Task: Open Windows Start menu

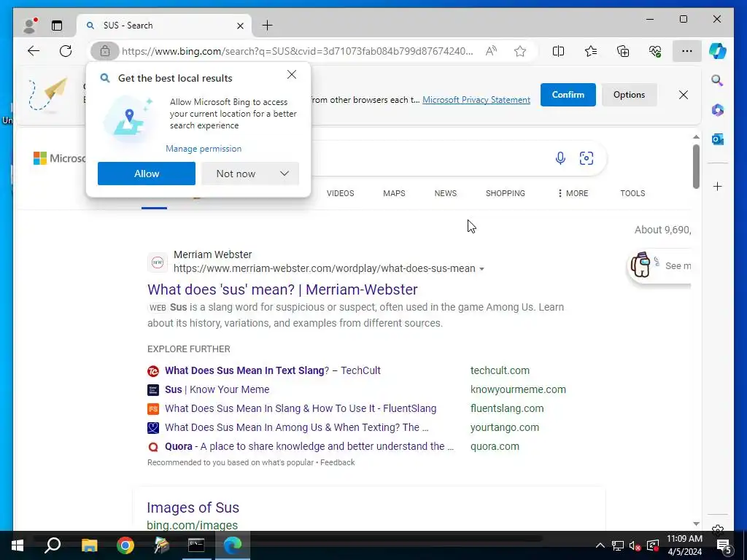Action: tap(18, 545)
